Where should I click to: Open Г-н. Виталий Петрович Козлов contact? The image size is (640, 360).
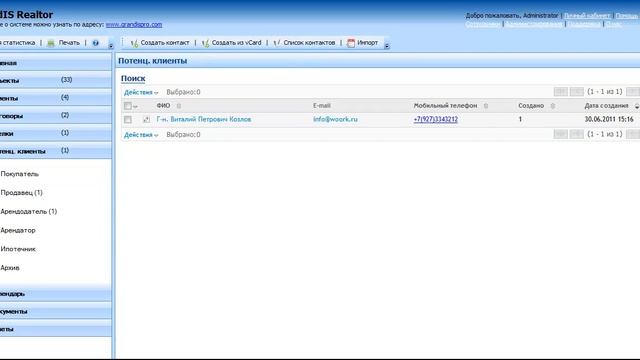tap(204, 119)
